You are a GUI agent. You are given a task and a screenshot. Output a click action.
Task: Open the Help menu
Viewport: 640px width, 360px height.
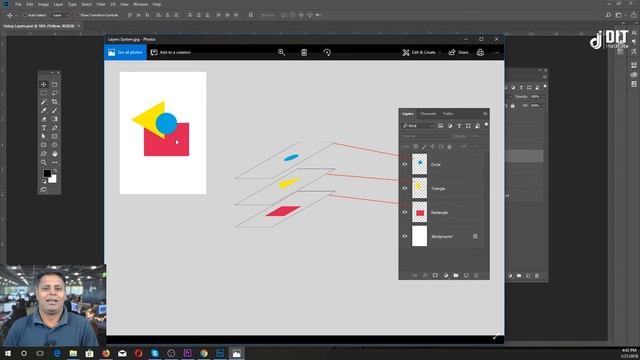(x=157, y=4)
